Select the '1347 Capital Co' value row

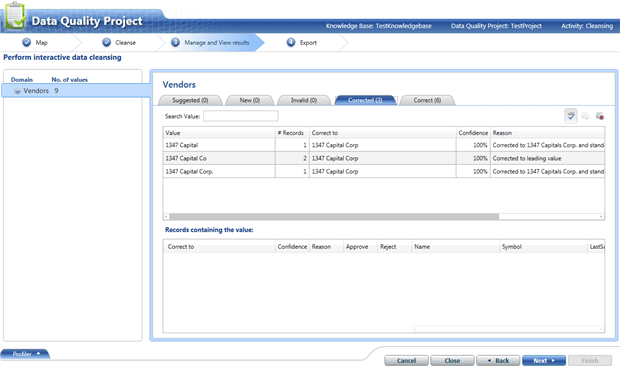point(384,158)
